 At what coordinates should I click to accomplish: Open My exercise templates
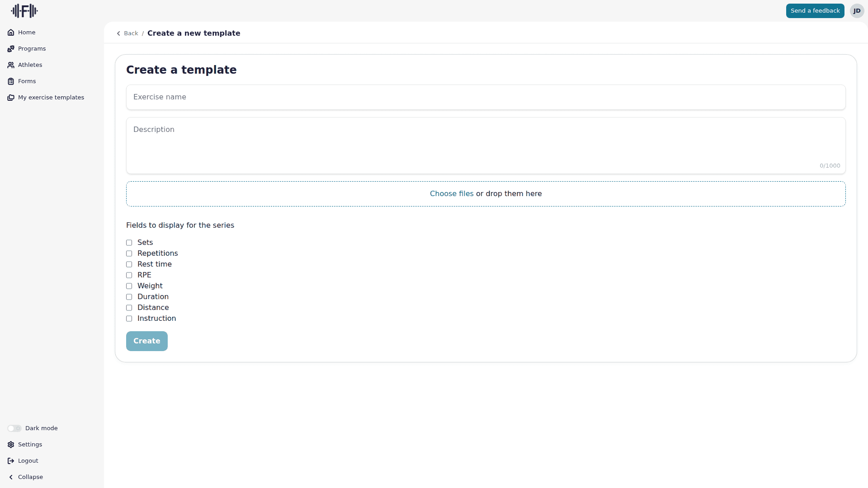pos(51,98)
